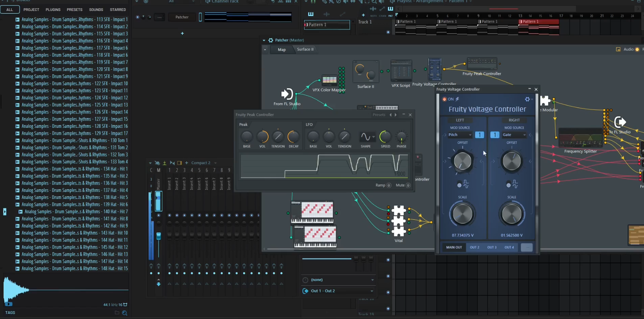Toggle Mute in Fruity Peak Controller
This screenshot has height=319, width=644.
point(408,185)
